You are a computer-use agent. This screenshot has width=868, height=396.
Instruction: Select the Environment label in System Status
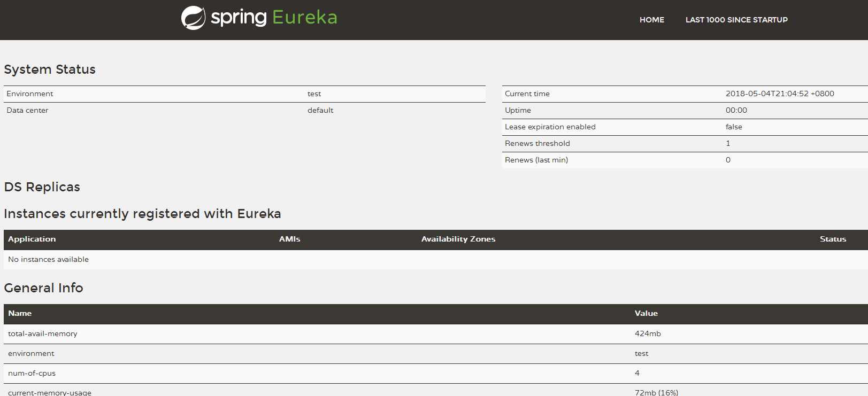[x=30, y=94]
